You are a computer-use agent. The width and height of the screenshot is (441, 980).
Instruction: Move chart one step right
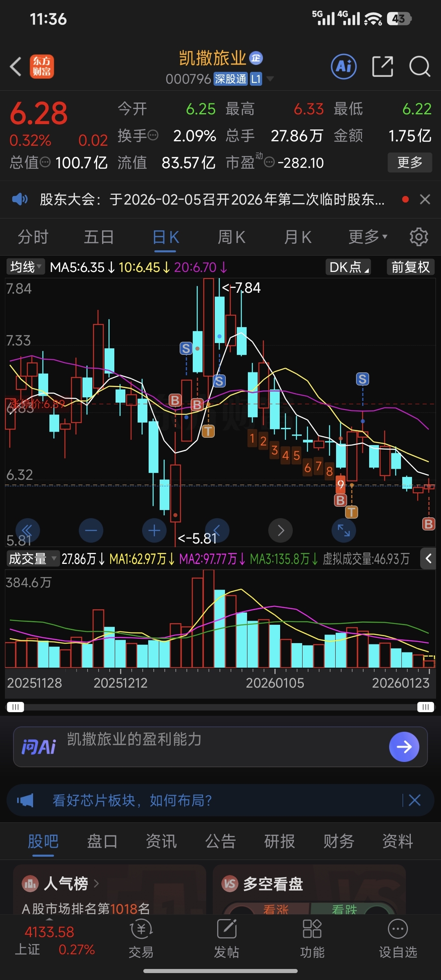(x=281, y=530)
